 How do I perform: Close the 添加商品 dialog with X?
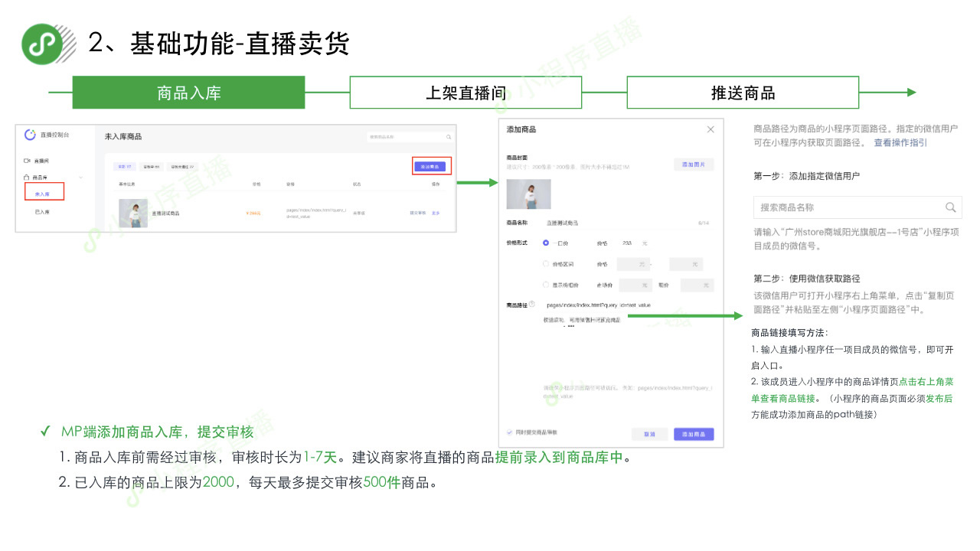point(710,130)
